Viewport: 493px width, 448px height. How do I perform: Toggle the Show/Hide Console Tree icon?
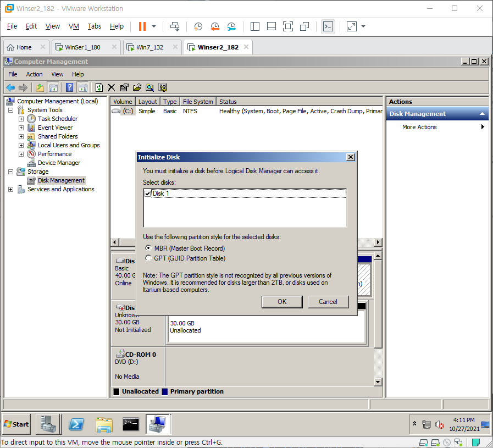(53, 87)
